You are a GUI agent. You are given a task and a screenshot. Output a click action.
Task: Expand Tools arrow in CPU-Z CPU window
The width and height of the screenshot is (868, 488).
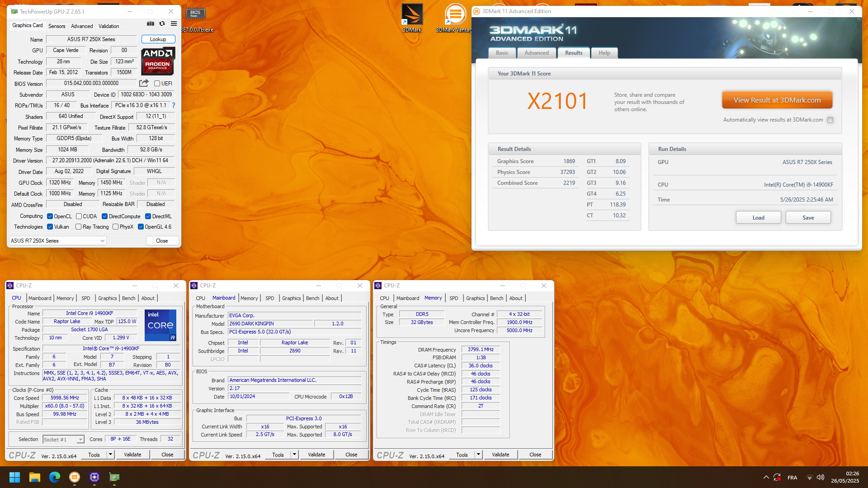tap(110, 455)
